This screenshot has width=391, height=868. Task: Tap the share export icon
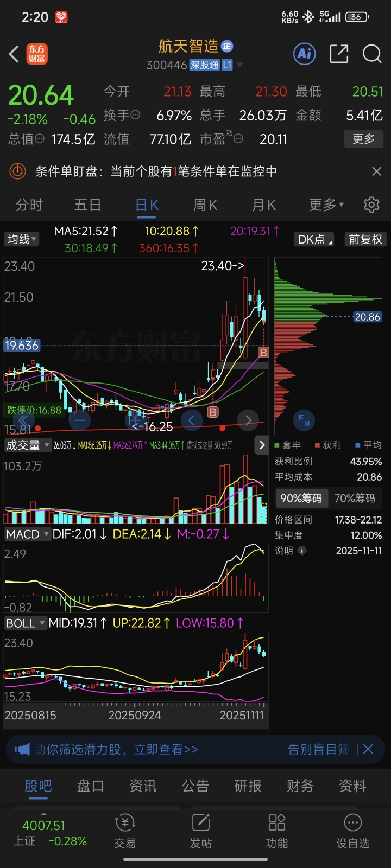[x=339, y=54]
